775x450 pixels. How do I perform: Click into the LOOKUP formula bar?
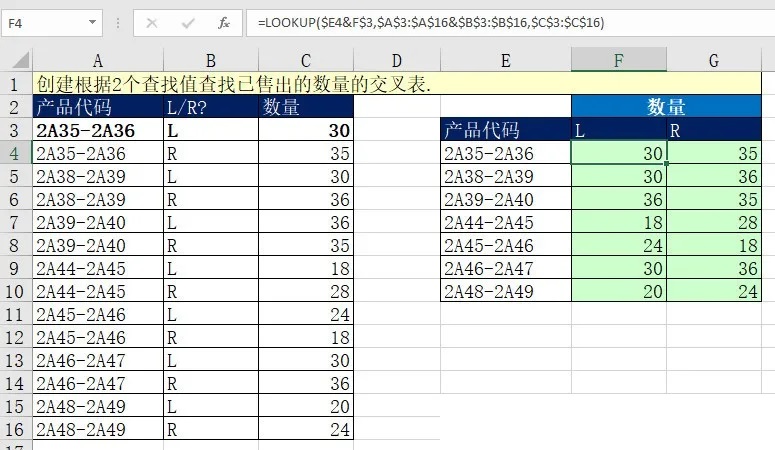click(511, 23)
